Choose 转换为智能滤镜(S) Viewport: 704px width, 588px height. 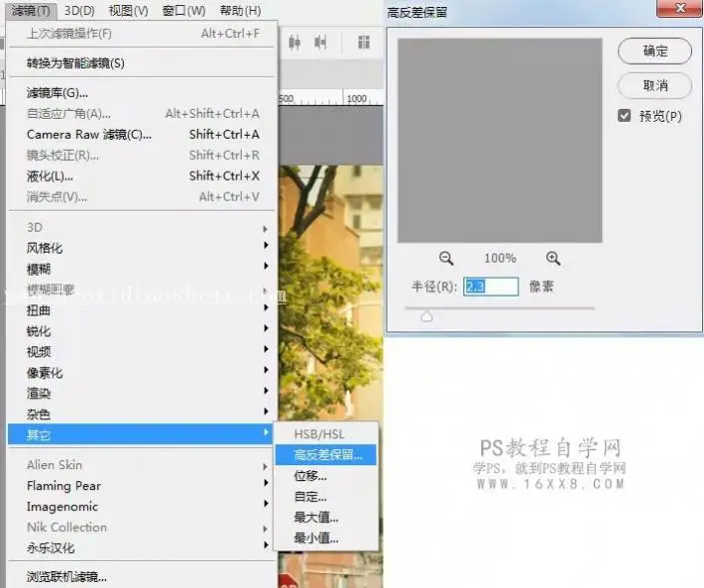[x=142, y=63]
